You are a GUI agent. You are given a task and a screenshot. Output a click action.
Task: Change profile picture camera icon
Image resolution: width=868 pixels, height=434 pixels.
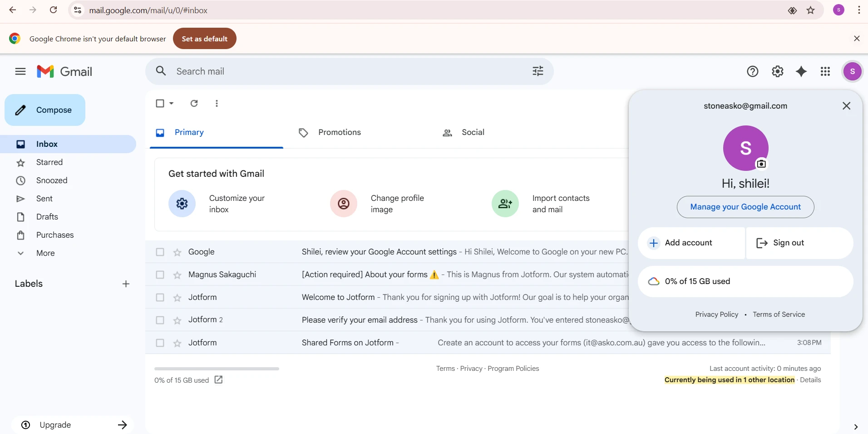761,164
